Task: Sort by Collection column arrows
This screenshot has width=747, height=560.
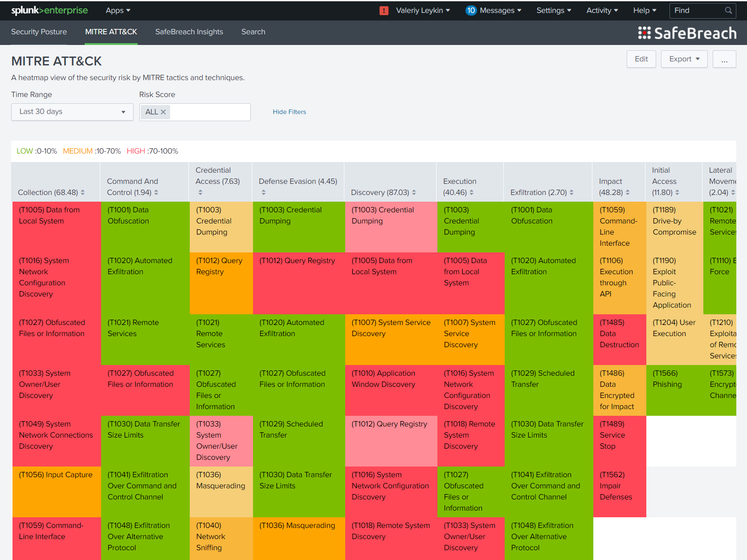Action: point(83,192)
